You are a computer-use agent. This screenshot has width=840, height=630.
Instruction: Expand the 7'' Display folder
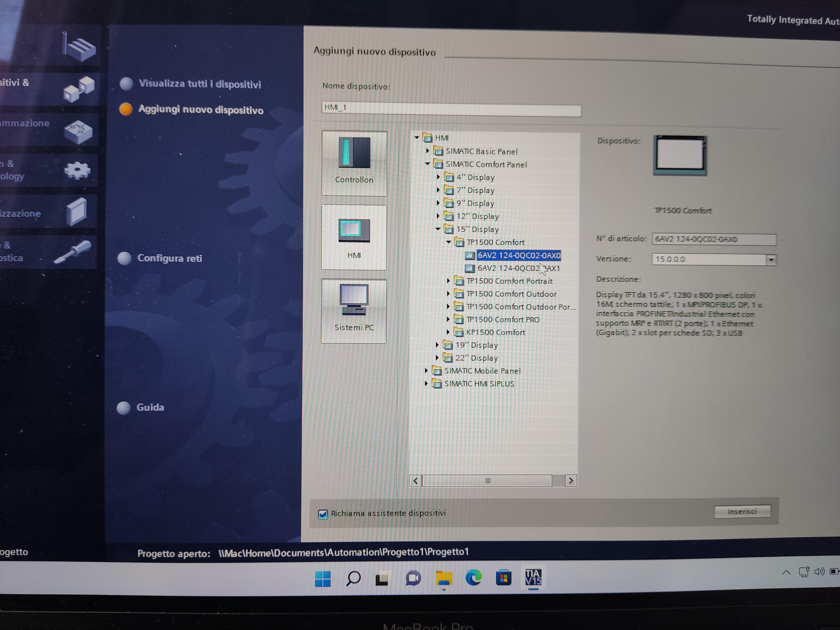438,189
